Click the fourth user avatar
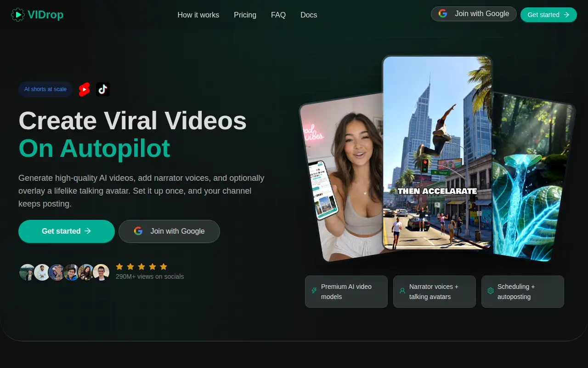The width and height of the screenshot is (588, 368). (x=71, y=272)
